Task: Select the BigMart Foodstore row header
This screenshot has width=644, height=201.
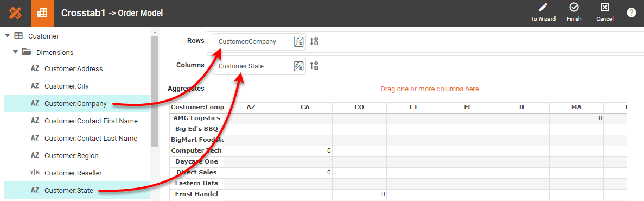Action: coord(197,140)
